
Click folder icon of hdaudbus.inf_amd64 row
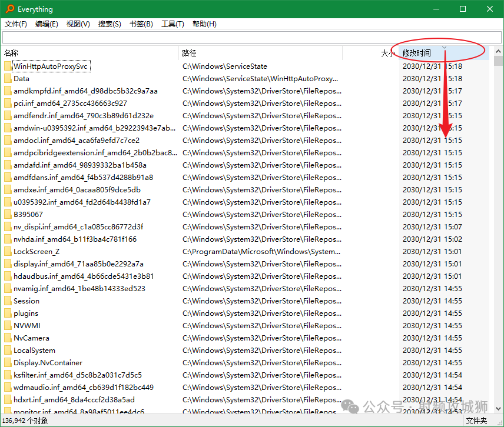coord(8,276)
